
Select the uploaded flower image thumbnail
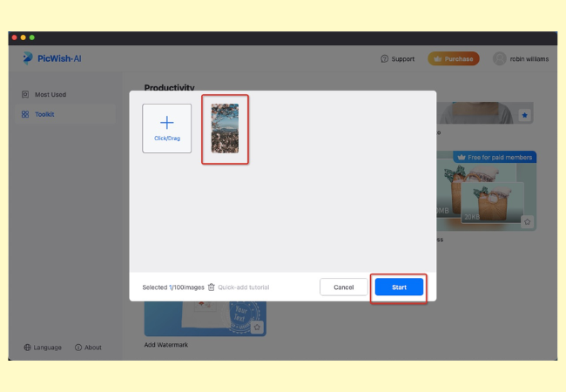point(225,128)
